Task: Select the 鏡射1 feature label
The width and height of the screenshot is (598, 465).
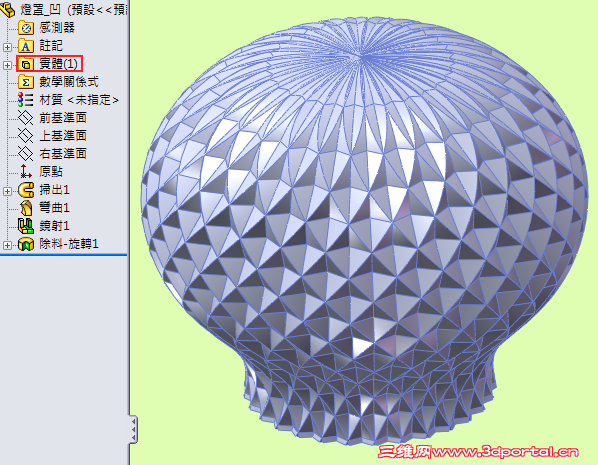Action: pyautogui.click(x=54, y=226)
